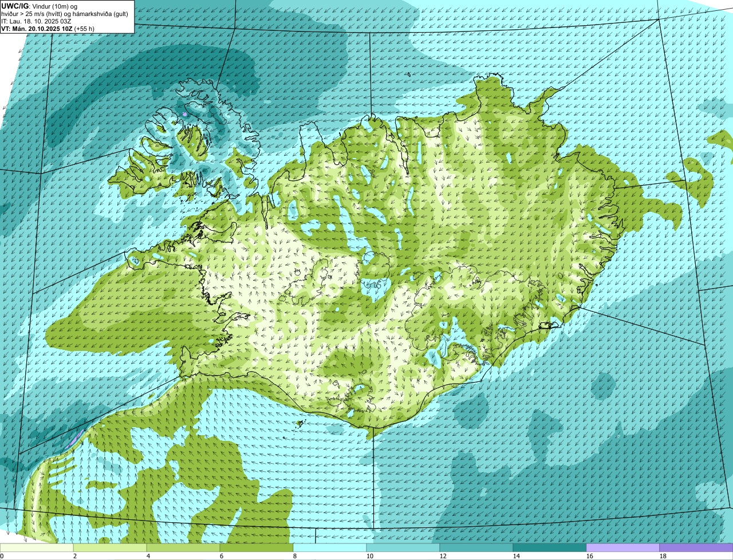Click the legend scale label "6"
Viewport: 733px width, 560px height.
222,556
